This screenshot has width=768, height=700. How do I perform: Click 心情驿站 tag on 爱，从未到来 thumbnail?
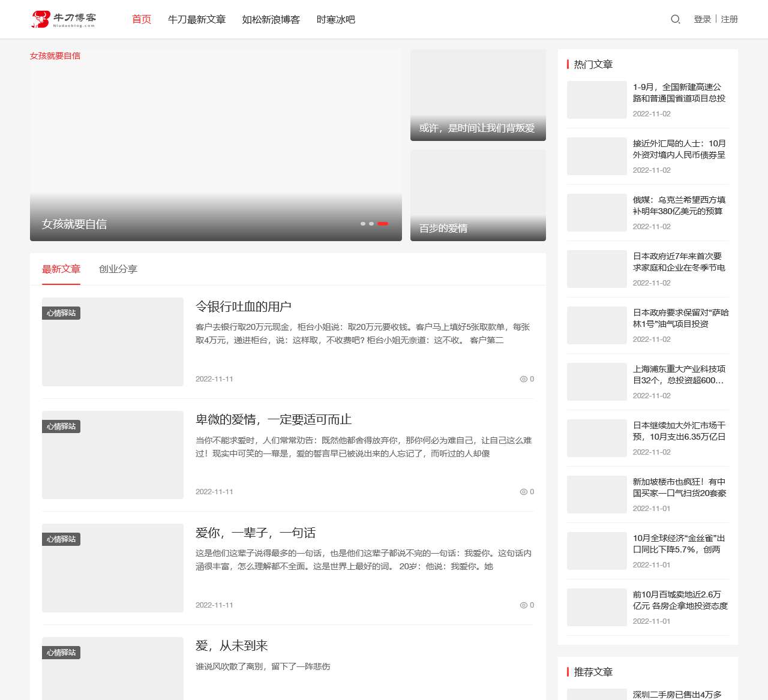tap(61, 653)
